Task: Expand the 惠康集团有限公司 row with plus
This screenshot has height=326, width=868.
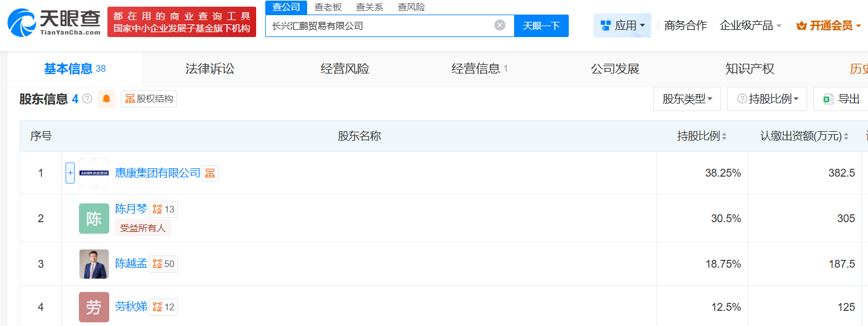Action: click(70, 173)
